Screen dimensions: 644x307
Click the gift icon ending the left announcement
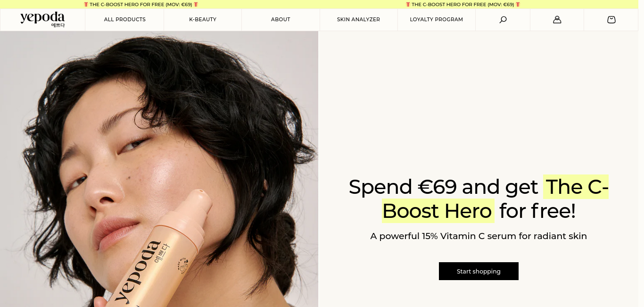tap(196, 4)
